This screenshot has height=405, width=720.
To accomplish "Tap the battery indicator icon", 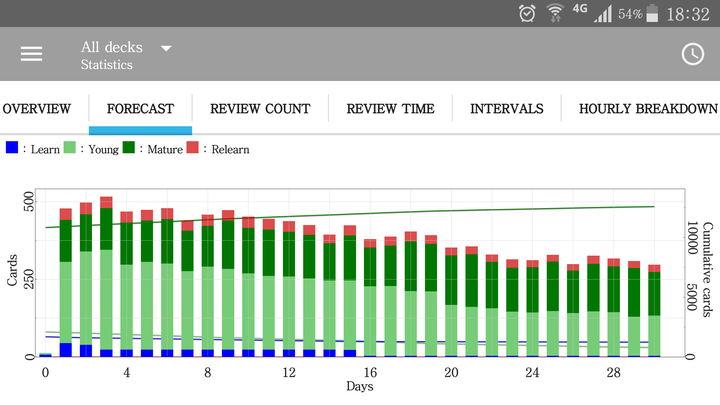I will click(x=652, y=13).
